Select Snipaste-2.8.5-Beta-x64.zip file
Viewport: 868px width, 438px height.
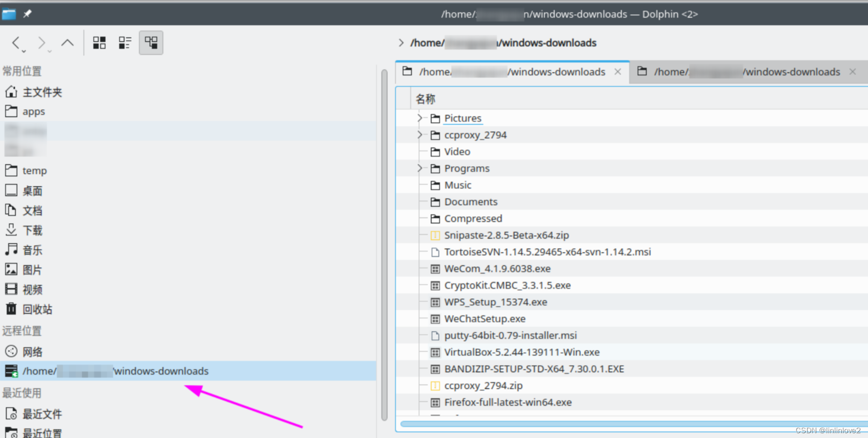point(506,235)
